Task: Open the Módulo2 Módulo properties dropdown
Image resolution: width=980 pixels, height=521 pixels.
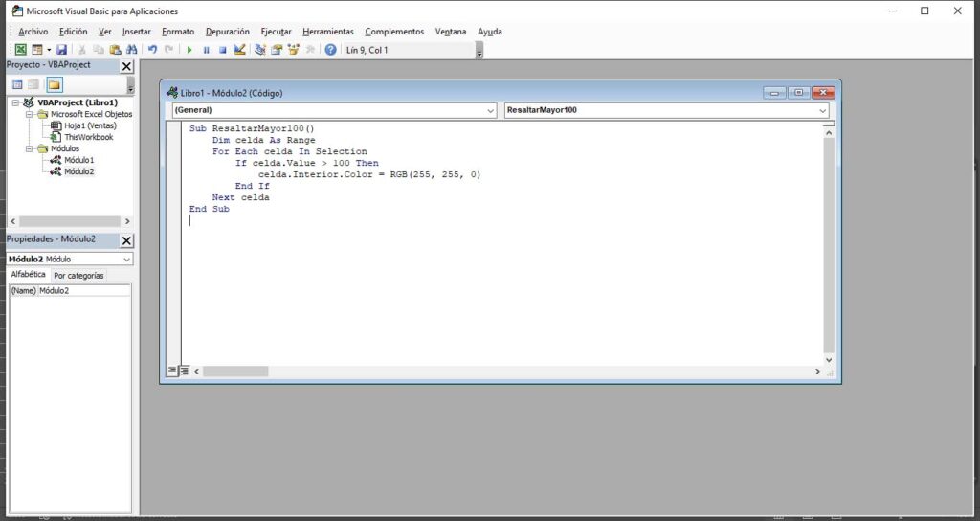Action: [x=127, y=259]
